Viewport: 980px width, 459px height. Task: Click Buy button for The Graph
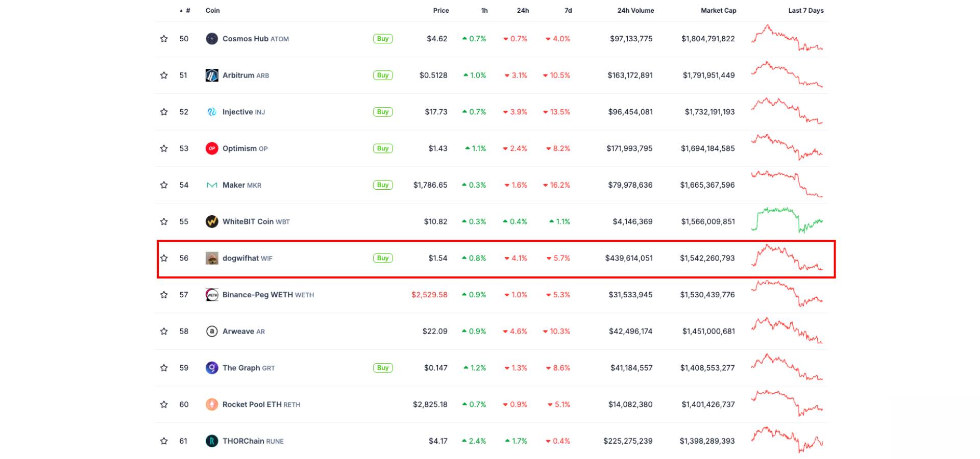[383, 368]
